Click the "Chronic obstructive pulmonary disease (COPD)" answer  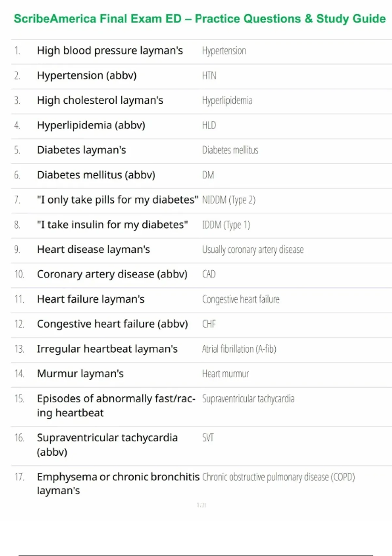click(278, 477)
